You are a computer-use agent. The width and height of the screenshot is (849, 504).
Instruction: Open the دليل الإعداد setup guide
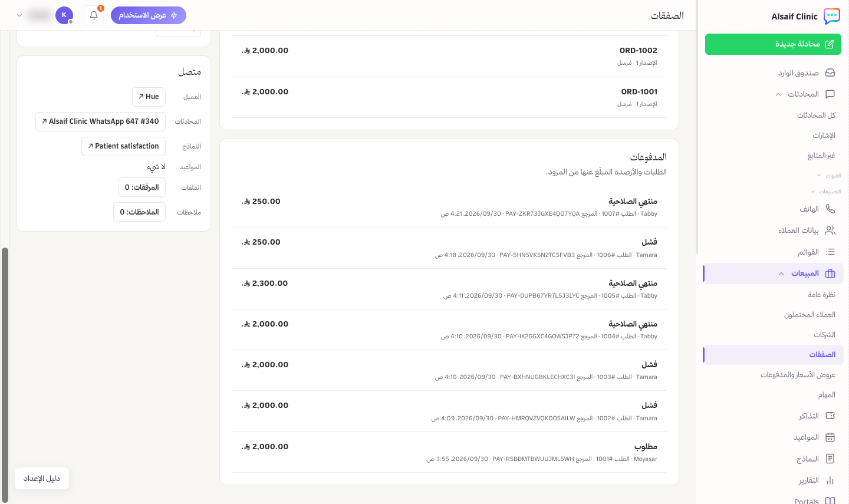pyautogui.click(x=42, y=479)
